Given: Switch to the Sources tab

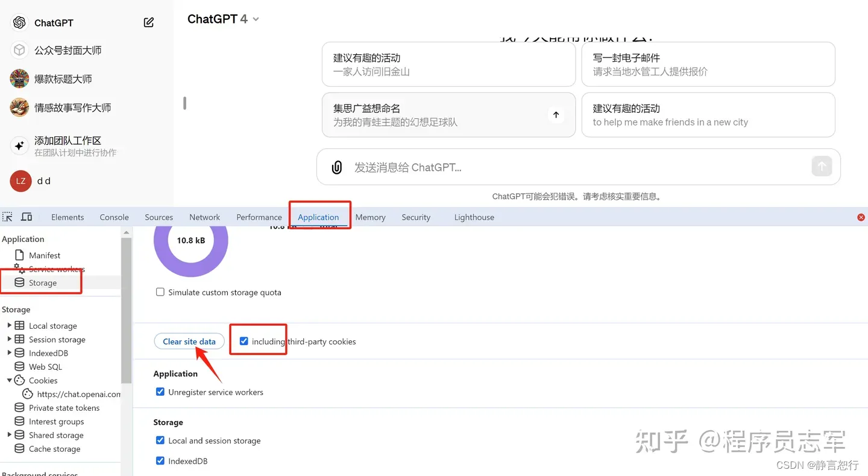Looking at the screenshot, I should (159, 217).
